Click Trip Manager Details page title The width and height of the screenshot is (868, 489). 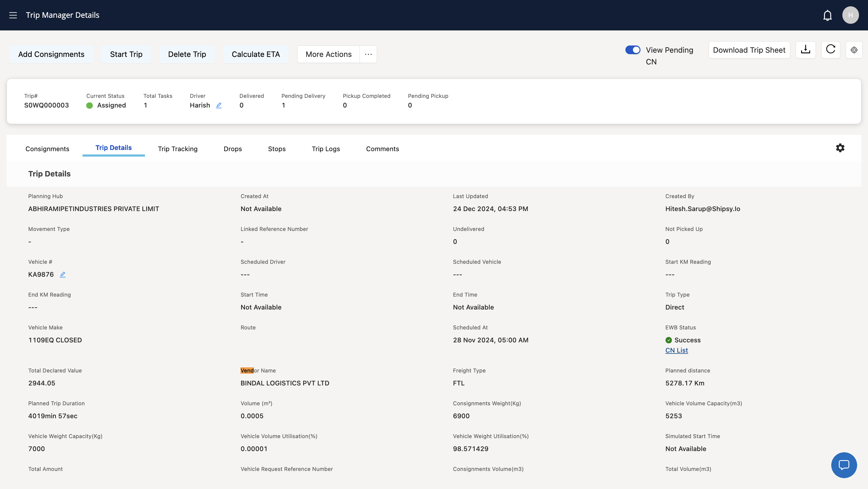(63, 15)
